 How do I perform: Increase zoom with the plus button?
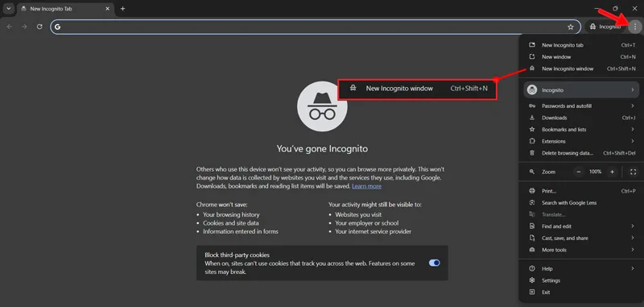[x=612, y=172]
